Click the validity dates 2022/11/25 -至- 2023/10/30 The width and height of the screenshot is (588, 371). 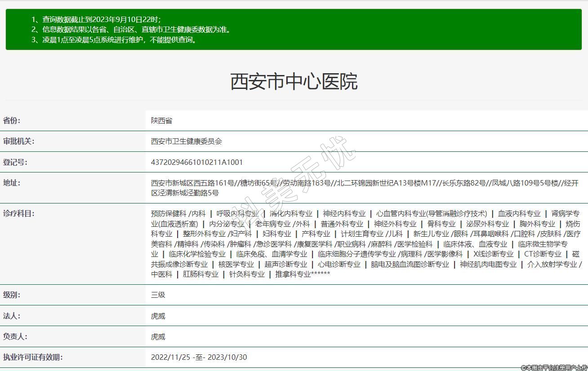point(199,357)
